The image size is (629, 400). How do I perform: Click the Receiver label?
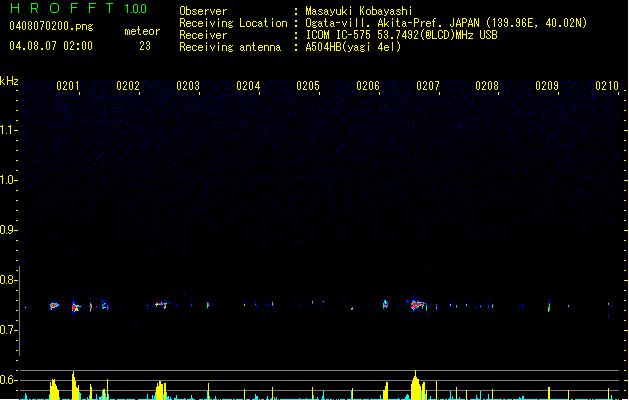[203, 35]
